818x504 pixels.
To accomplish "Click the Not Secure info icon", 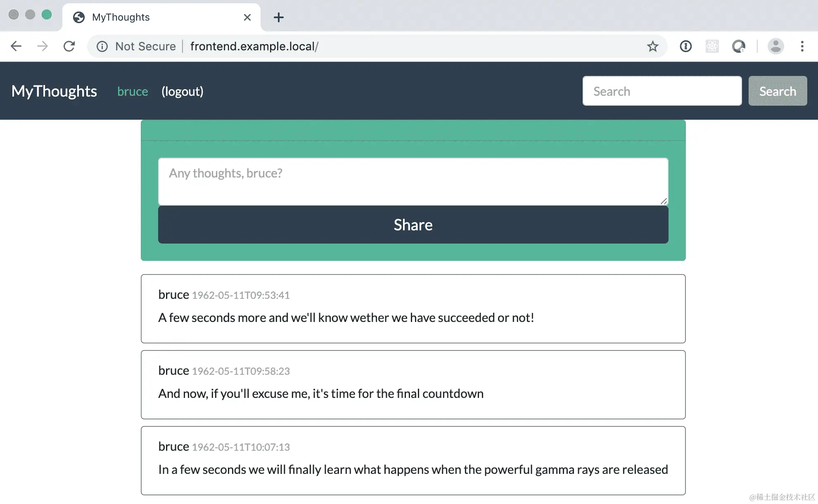I will pos(102,46).
